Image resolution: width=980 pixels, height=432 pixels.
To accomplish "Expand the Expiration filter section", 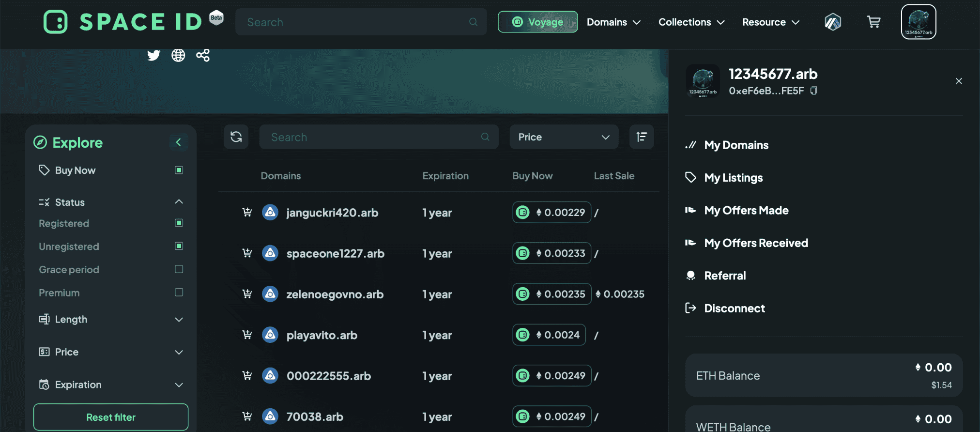I will coord(179,385).
